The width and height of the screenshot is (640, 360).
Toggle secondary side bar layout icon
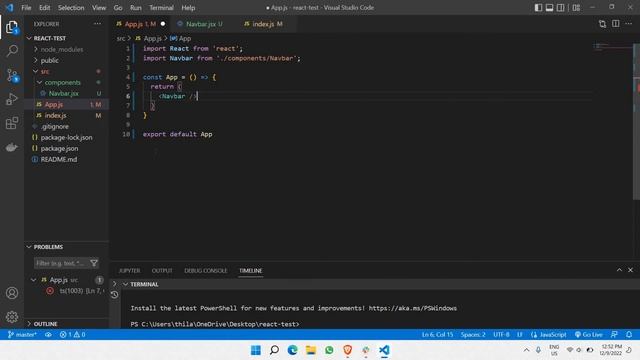click(x=561, y=8)
